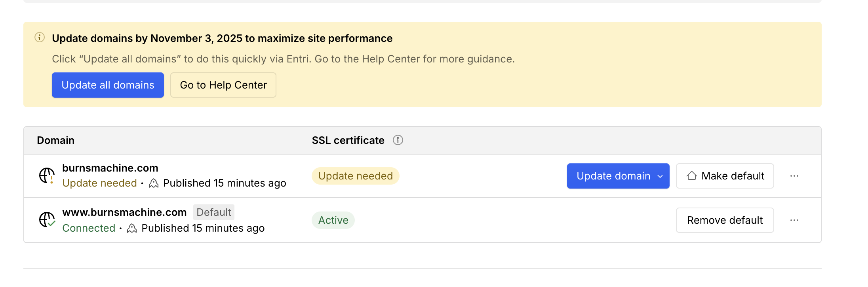Click the green Active SSL badge
The image size is (868, 287).
click(333, 220)
